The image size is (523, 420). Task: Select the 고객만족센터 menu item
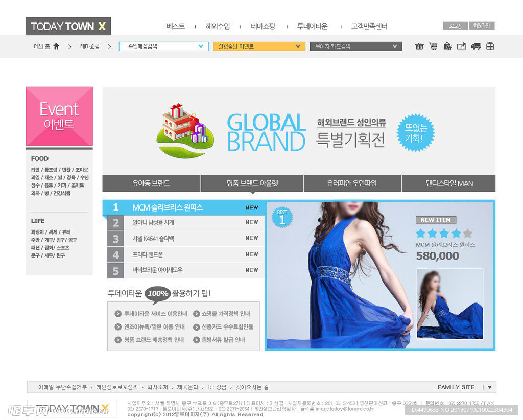[x=370, y=26]
